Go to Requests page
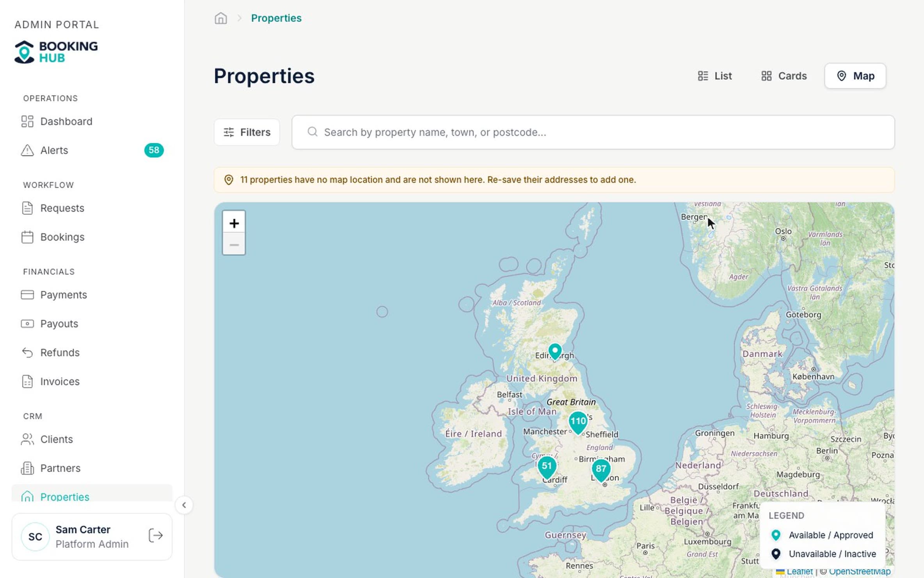The image size is (924, 578). pos(92,208)
